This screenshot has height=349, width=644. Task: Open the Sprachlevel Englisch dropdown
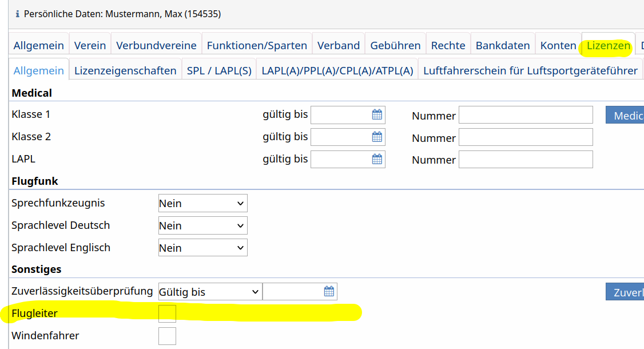[x=202, y=248]
